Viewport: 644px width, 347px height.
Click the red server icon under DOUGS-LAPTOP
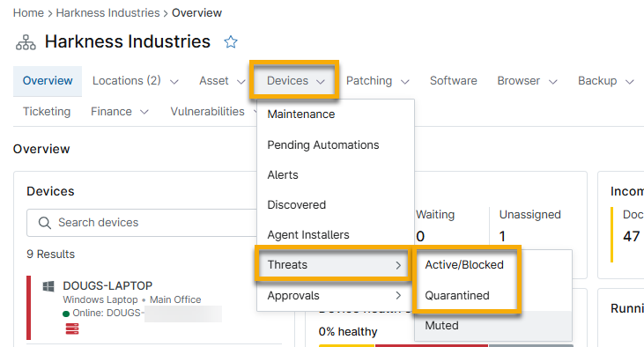click(72, 329)
